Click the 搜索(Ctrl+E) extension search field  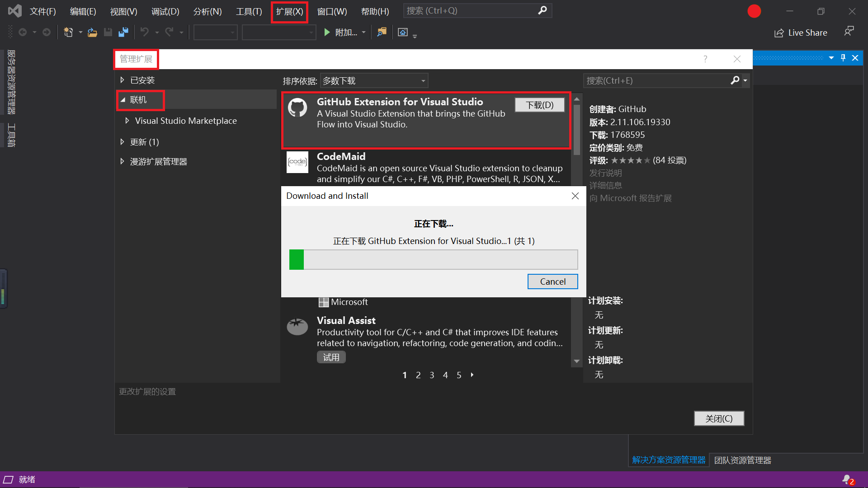(656, 81)
